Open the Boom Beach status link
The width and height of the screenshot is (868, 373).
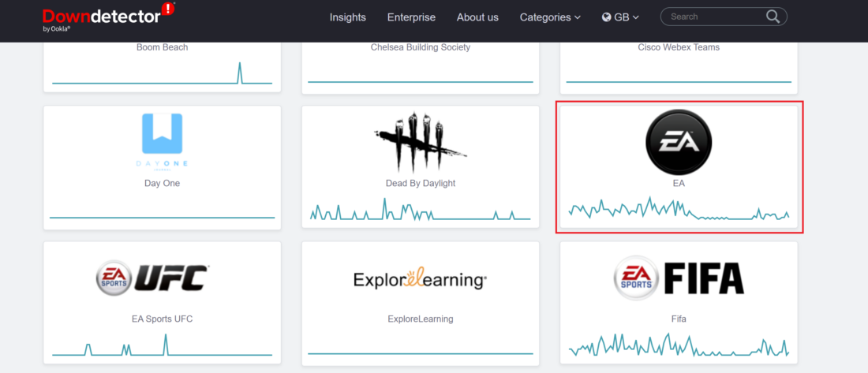(x=162, y=47)
